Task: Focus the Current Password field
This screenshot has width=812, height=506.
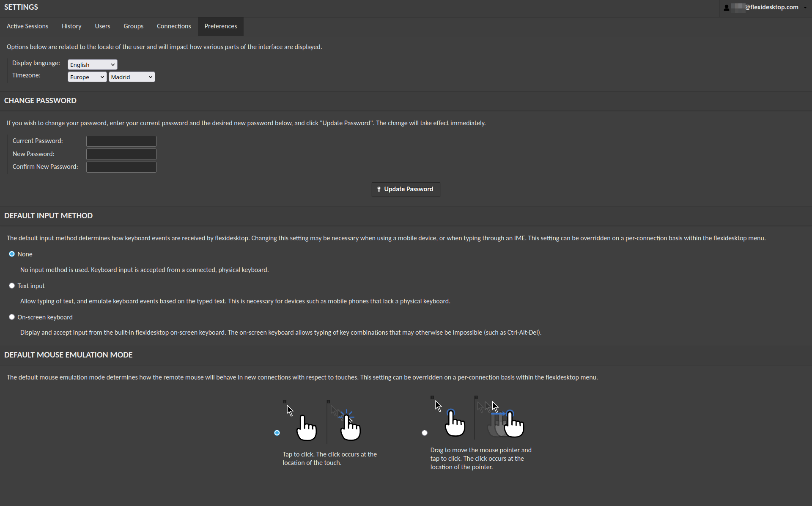Action: click(121, 141)
